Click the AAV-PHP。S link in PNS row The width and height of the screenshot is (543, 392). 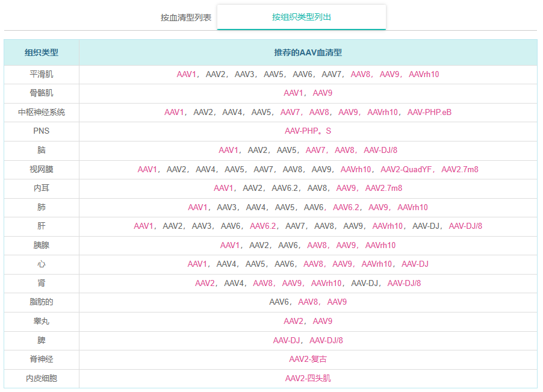point(308,131)
